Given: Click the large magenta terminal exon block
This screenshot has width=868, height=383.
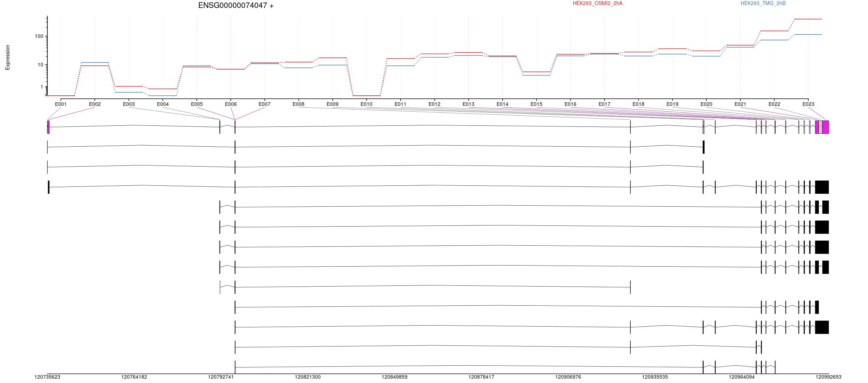Looking at the screenshot, I should pyautogui.click(x=825, y=127).
